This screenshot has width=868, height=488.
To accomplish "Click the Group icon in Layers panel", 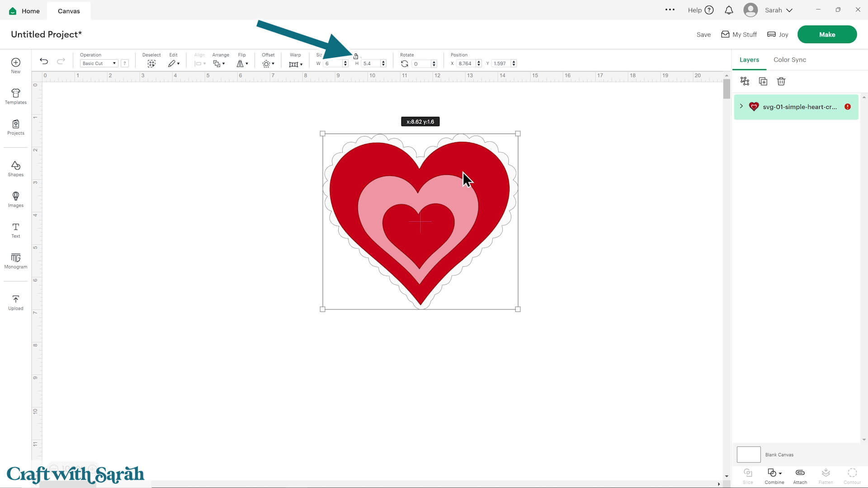I will coord(745,81).
